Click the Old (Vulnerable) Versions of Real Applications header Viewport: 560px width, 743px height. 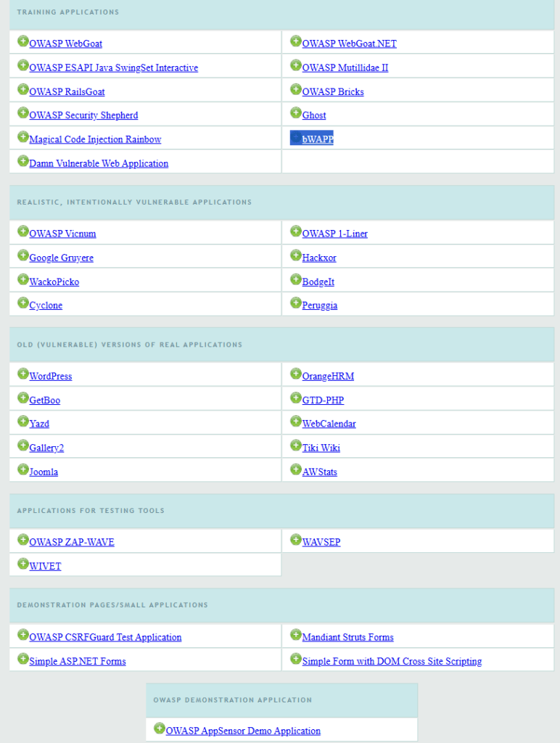pyautogui.click(x=130, y=345)
